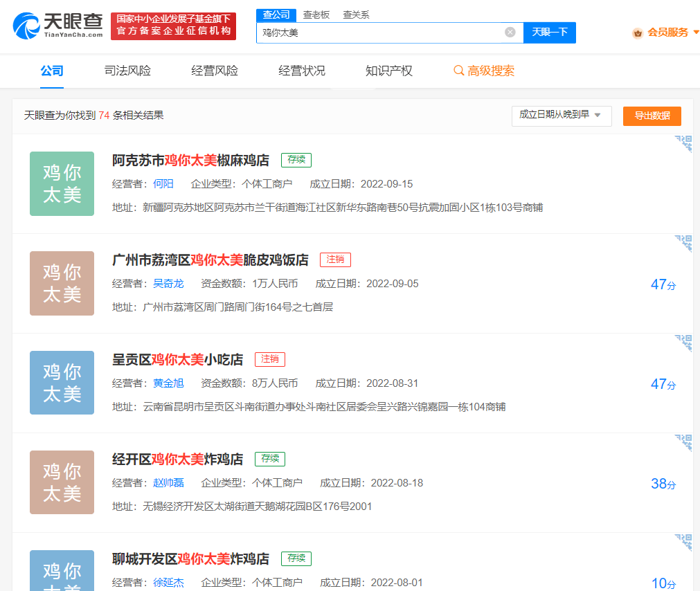The image size is (700, 591).
Task: Select the 司法风险 tab
Action: tap(127, 71)
